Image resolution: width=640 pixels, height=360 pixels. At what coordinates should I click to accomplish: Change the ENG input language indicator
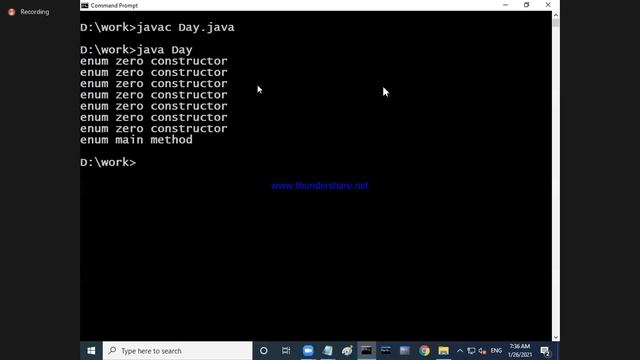[x=496, y=351]
